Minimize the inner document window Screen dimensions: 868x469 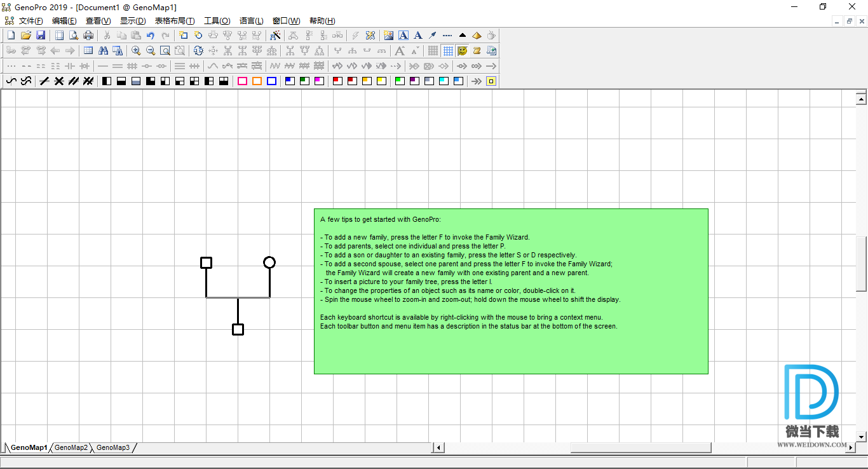[837, 21]
